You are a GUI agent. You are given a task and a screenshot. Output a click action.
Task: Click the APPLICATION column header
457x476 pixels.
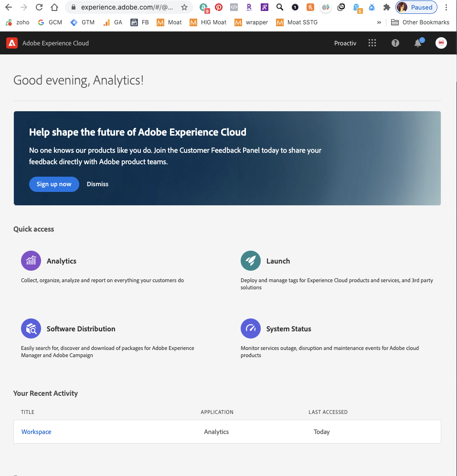pyautogui.click(x=217, y=412)
